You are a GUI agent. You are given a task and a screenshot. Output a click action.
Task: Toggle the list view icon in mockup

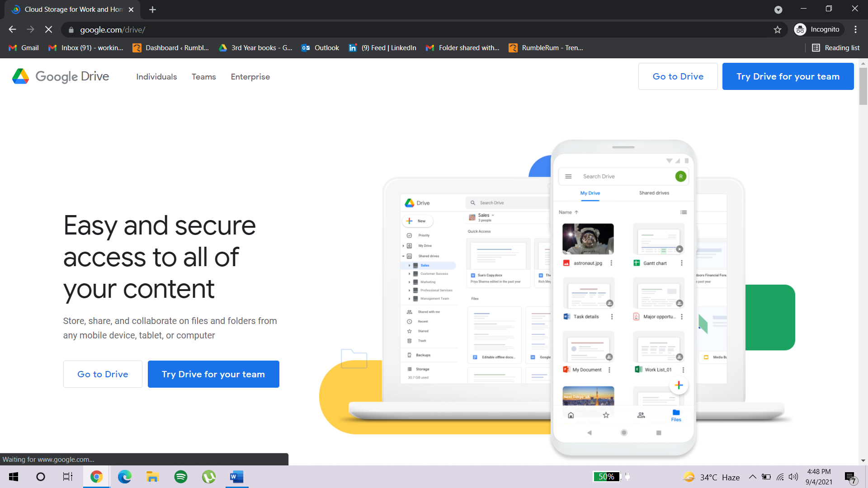pos(684,212)
